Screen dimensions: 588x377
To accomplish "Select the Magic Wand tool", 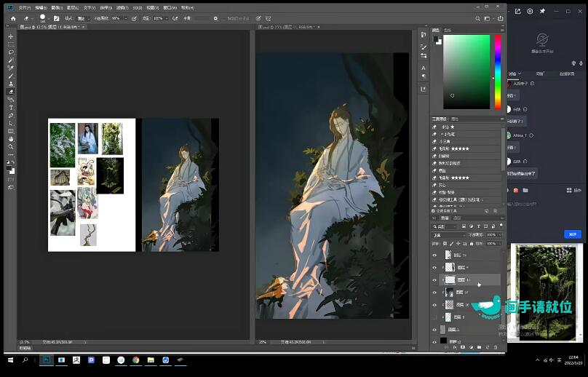I will [10, 60].
